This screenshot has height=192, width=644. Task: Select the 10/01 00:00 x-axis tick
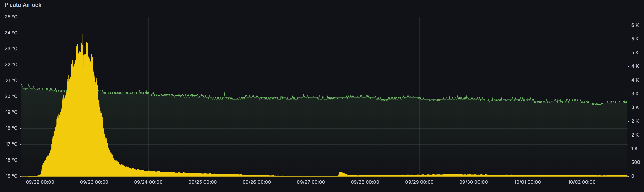528,182
